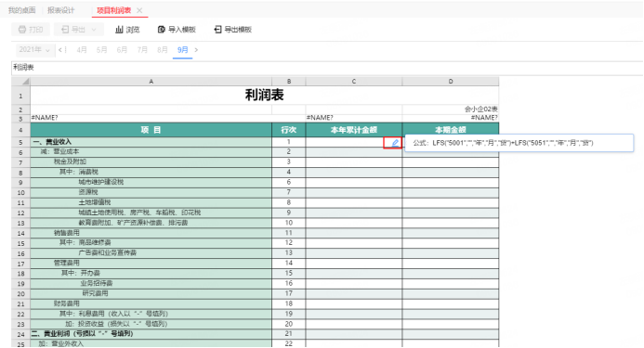The width and height of the screenshot is (644, 348).
Task: Click the 浏览 preview button
Action: pyautogui.click(x=127, y=30)
